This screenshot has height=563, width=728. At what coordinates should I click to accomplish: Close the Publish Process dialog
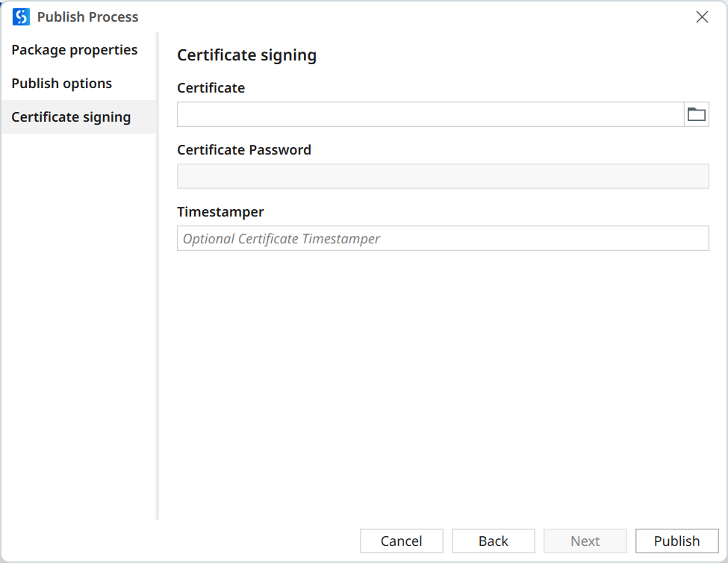[x=702, y=16]
